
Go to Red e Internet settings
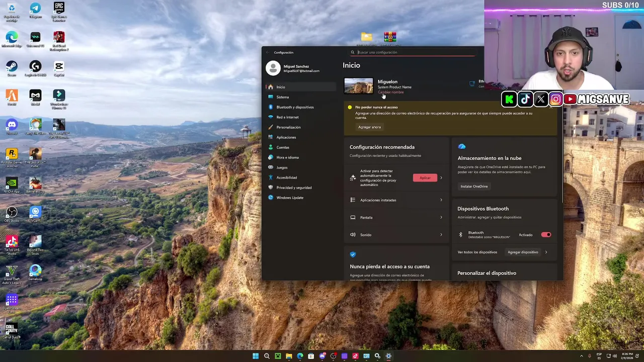click(x=300, y=117)
